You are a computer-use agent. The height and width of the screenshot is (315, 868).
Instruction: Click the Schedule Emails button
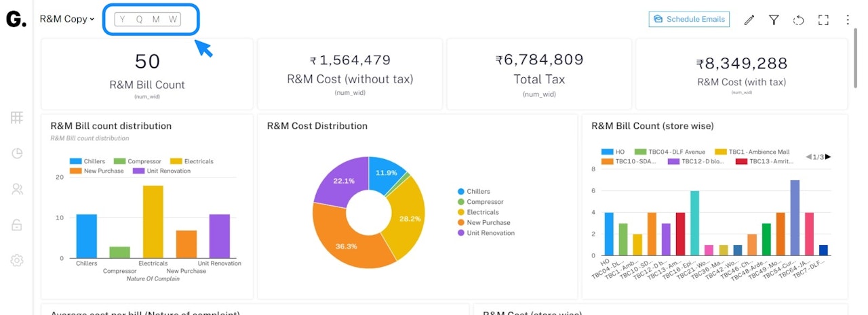click(x=689, y=19)
